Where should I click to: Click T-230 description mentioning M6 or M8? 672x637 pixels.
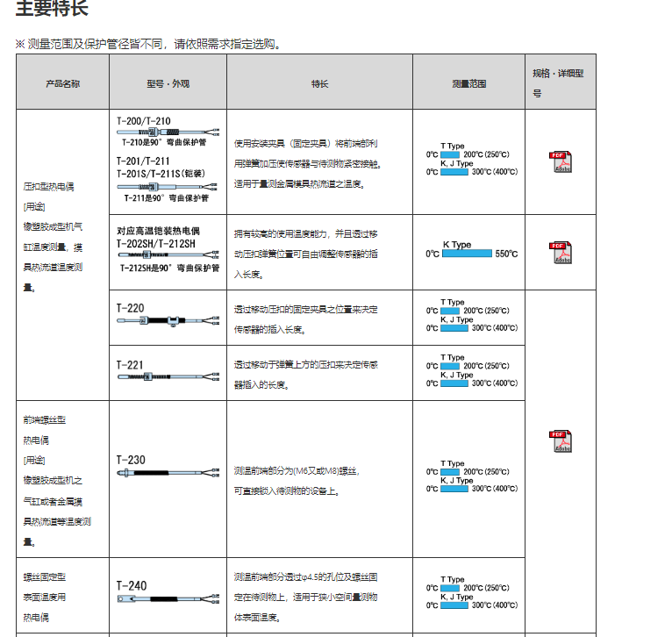pos(297,481)
